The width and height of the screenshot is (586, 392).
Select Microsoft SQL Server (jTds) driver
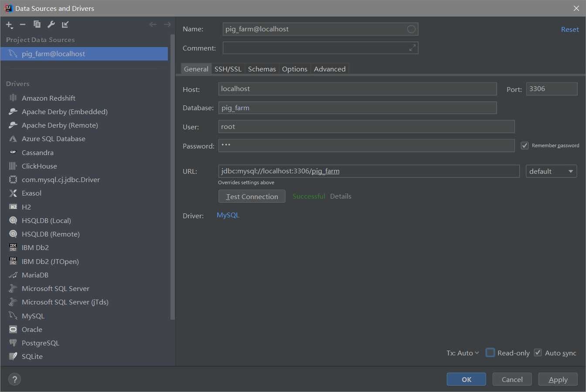[x=84, y=302]
